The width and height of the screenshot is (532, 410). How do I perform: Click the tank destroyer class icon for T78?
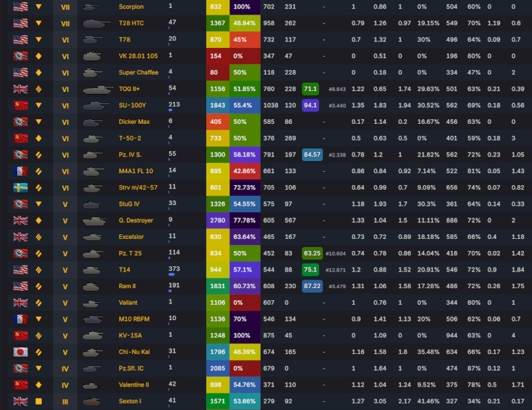point(39,39)
